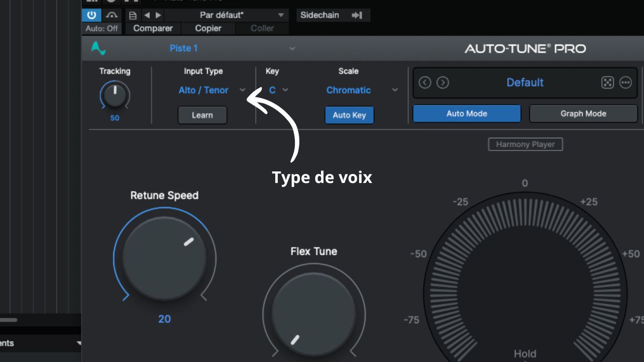Click the randomize dice icon

[x=608, y=82]
